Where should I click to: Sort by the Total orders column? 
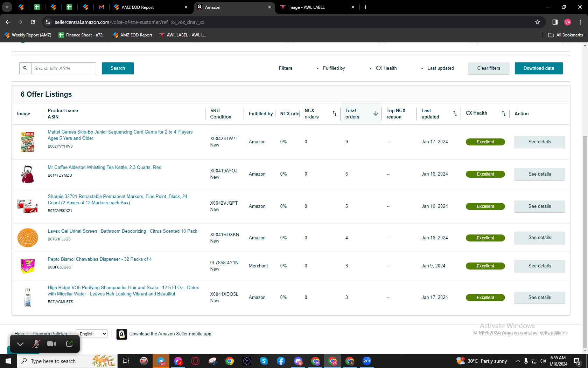tap(376, 114)
